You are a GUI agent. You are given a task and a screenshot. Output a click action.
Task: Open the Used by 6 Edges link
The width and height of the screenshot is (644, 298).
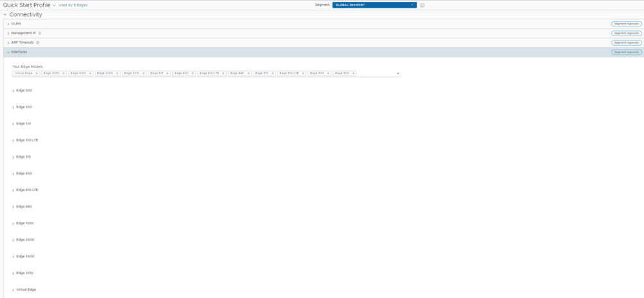click(73, 5)
